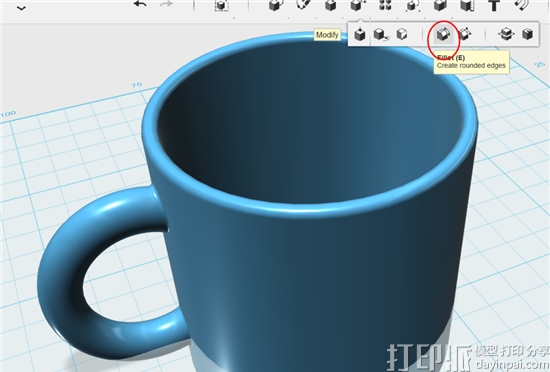Open the Pattern tool menu
This screenshot has width=550, height=372.
click(x=385, y=5)
